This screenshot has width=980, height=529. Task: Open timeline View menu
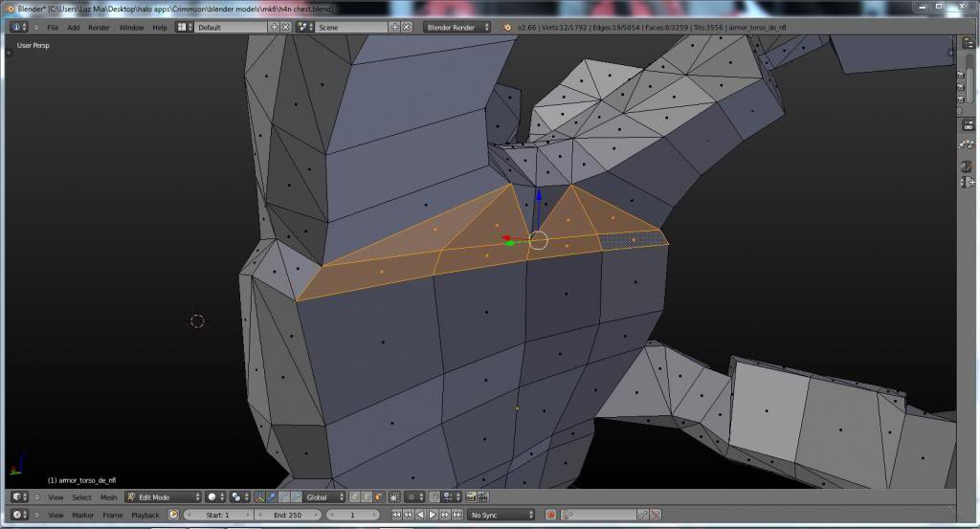[56, 515]
